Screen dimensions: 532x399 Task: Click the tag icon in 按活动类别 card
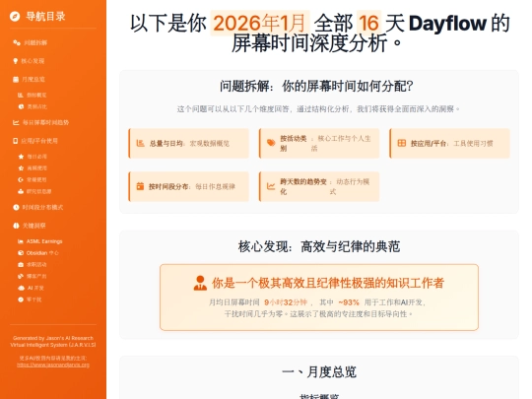(x=271, y=143)
